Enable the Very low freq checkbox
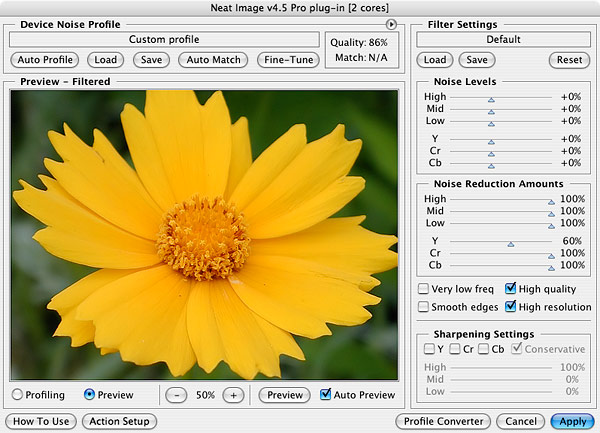 click(x=424, y=289)
